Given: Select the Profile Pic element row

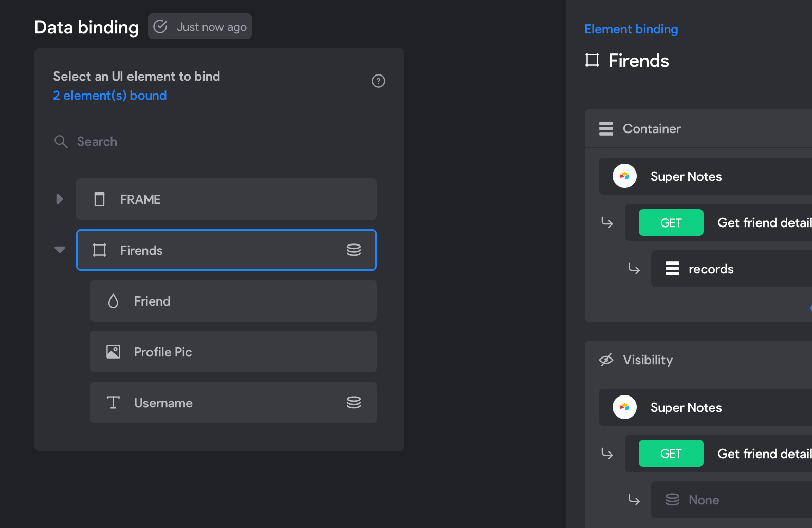Looking at the screenshot, I should (233, 352).
